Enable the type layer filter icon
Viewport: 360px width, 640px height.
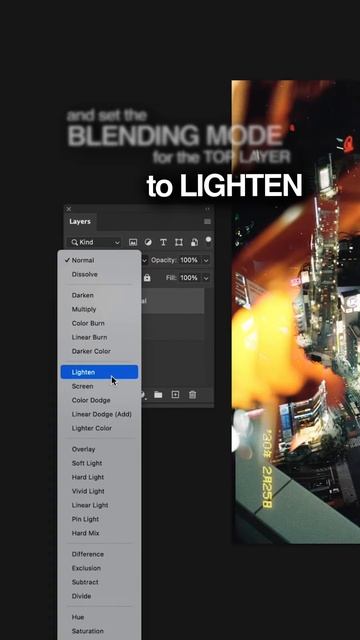tap(163, 242)
